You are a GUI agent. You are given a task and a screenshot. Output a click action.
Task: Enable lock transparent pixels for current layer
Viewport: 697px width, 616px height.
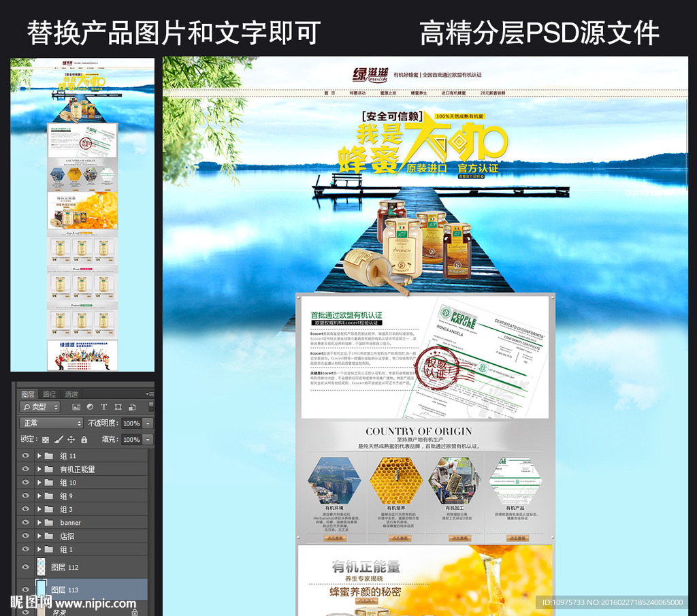click(46, 440)
